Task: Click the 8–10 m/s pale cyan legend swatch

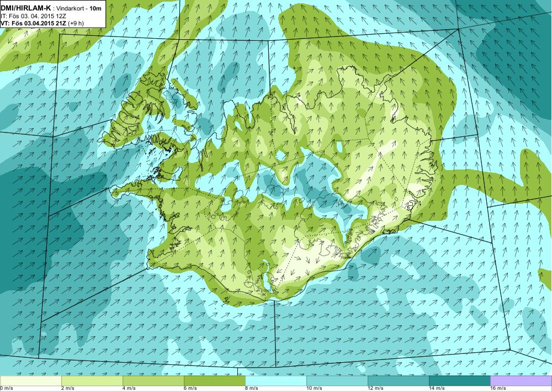Action: point(276,381)
